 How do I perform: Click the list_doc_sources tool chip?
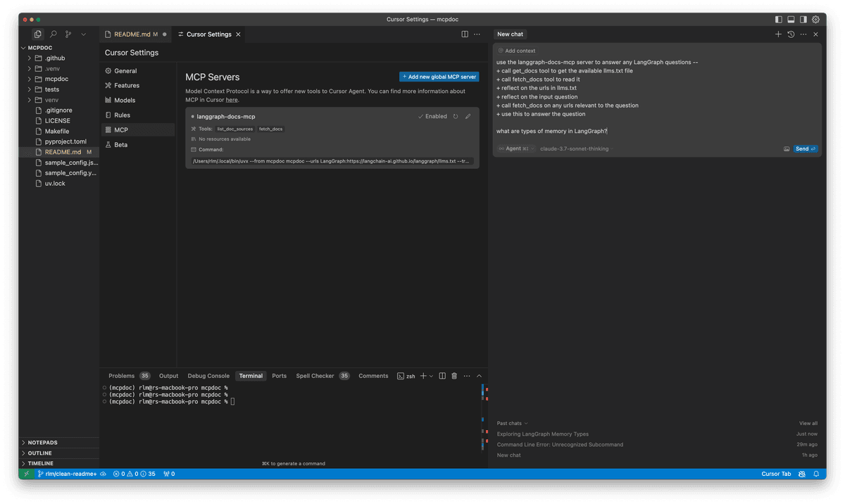235,129
